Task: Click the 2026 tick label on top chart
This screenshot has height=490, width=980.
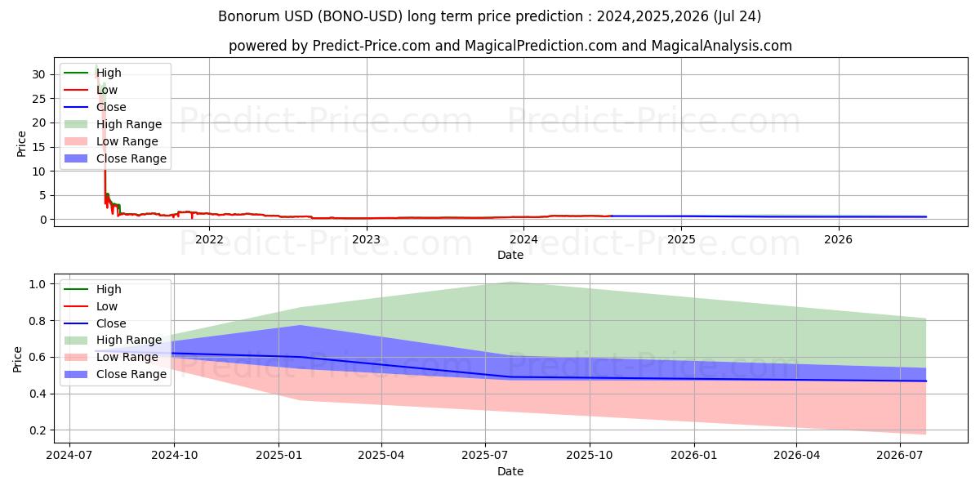Action: point(838,239)
